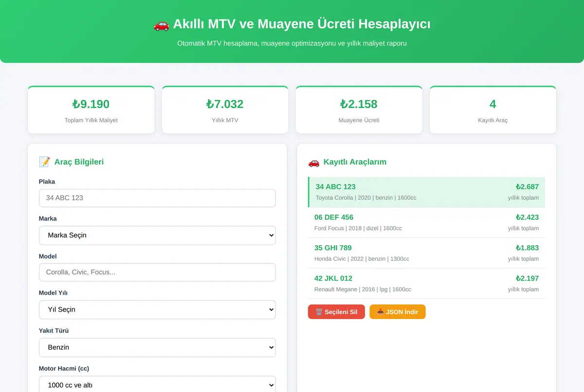This screenshot has height=392, width=584.
Task: Click the ₺2.687 yearly total value
Action: click(527, 187)
